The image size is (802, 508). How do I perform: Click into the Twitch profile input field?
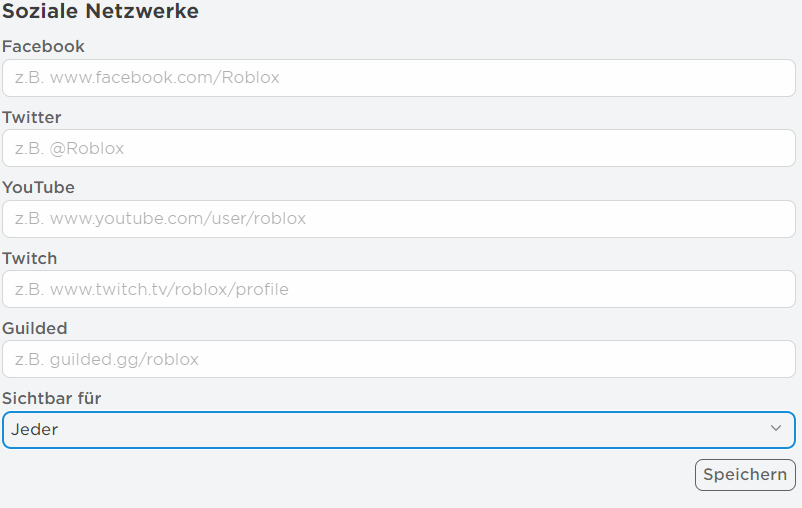click(399, 289)
